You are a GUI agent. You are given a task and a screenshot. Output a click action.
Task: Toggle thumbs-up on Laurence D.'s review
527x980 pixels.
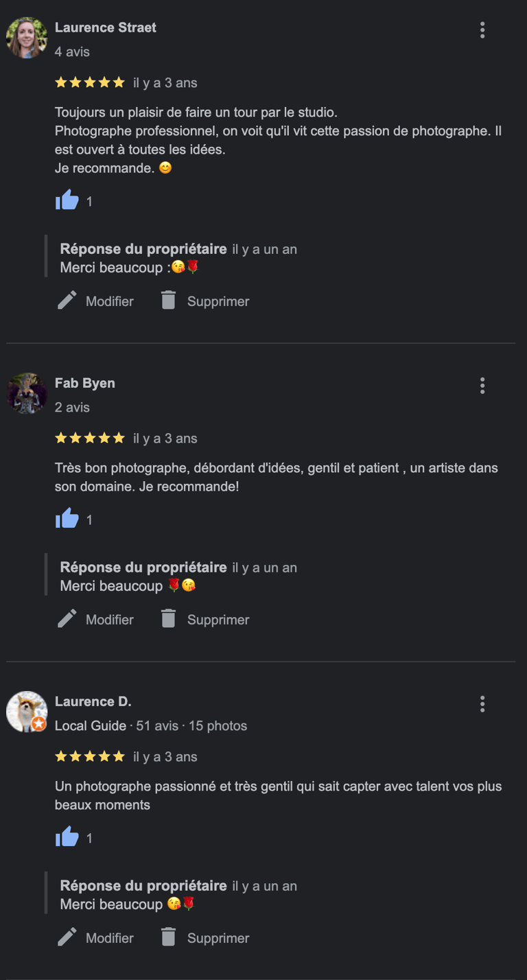point(67,837)
